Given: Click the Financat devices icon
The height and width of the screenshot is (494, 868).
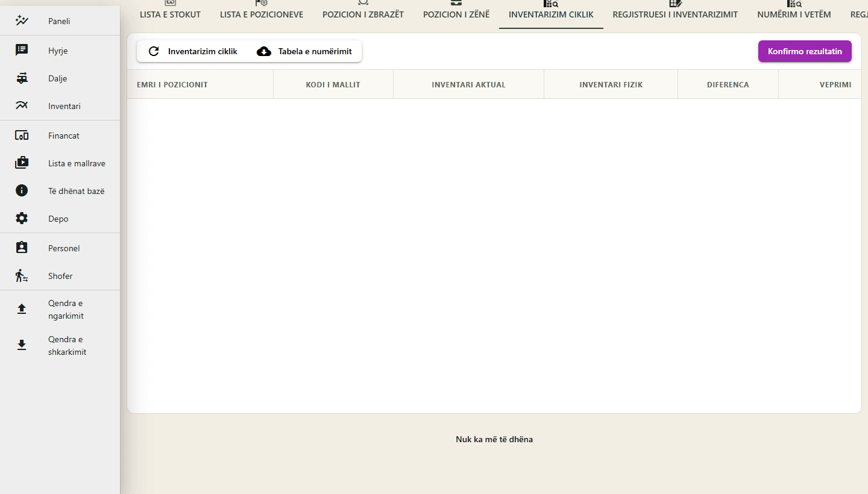Looking at the screenshot, I should (x=22, y=136).
